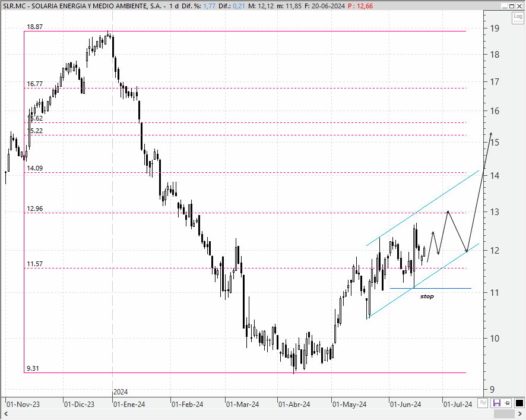Click the SLR.MC ticker title text
Image resolution: width=526 pixels, height=420 pixels.
click(x=15, y=6)
